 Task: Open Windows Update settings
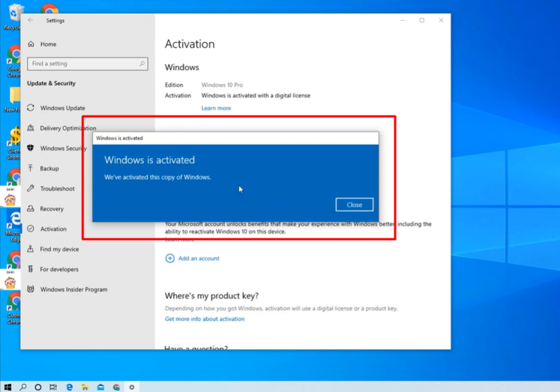[x=62, y=108]
